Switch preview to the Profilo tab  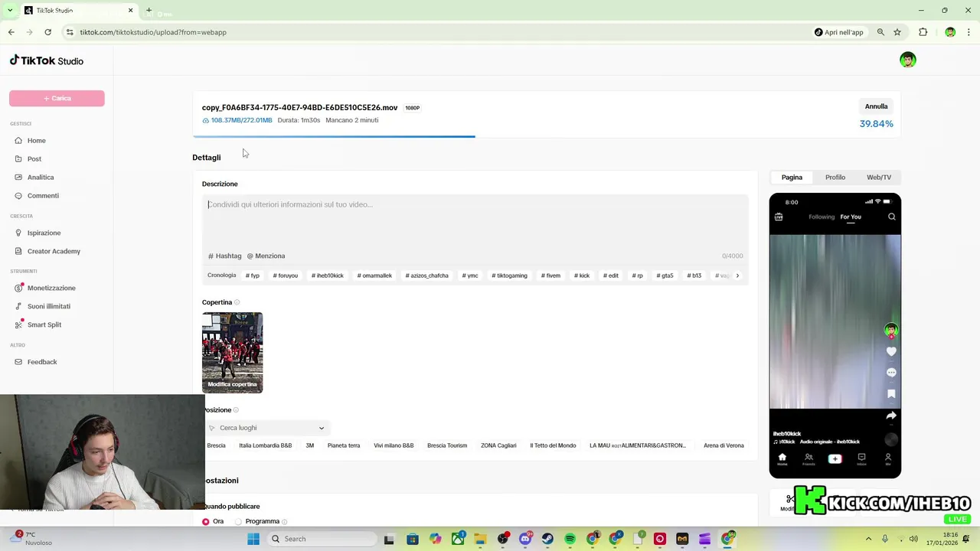coord(835,178)
